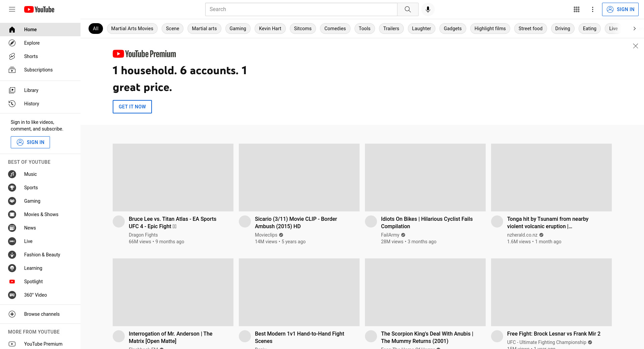Select the Scene filter chip
The height and width of the screenshot is (349, 644).
point(172,29)
